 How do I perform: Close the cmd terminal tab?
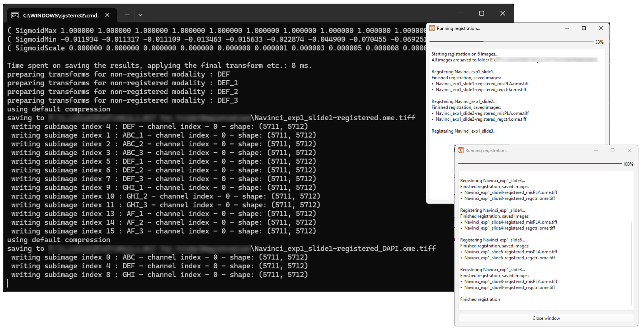click(x=107, y=15)
